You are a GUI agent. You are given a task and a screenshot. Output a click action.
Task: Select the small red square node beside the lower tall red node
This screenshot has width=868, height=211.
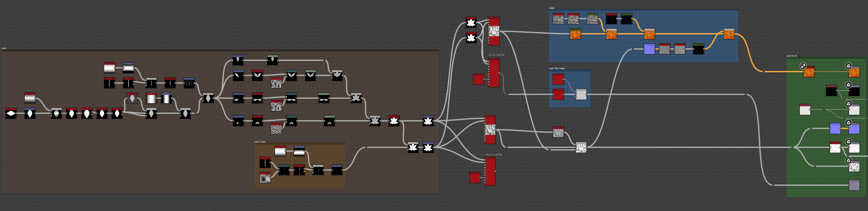(x=475, y=178)
